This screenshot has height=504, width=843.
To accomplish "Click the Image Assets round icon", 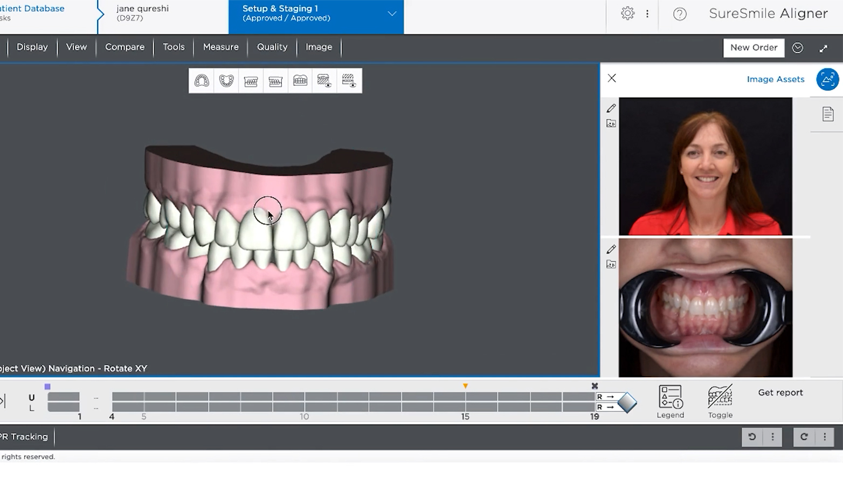I will pyautogui.click(x=827, y=79).
